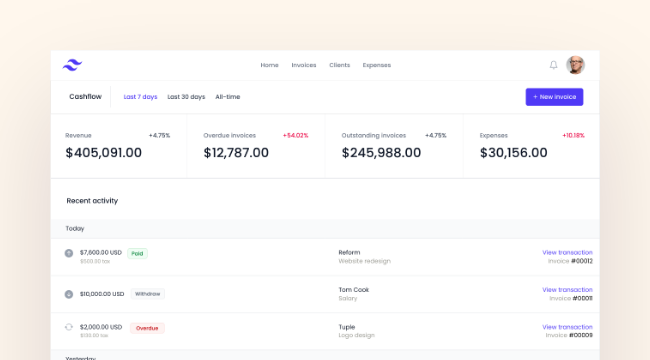Viewport: 650px width, 360px height.
Task: Click the Outstanding invoices label
Action: click(374, 135)
